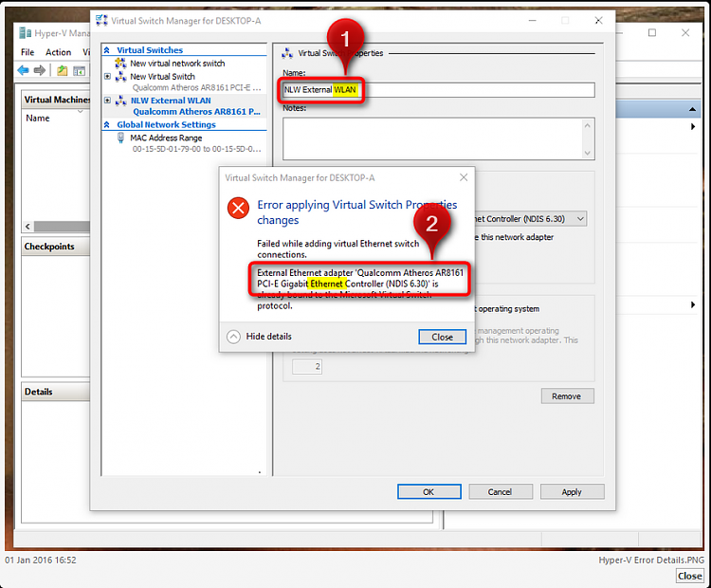The height and width of the screenshot is (588, 711).
Task: Click the Show/Hide console tree toolbar icon
Action: point(80,71)
